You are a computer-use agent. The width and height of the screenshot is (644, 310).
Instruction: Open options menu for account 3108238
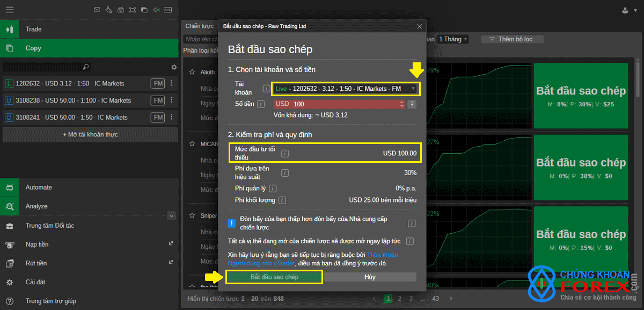171,100
